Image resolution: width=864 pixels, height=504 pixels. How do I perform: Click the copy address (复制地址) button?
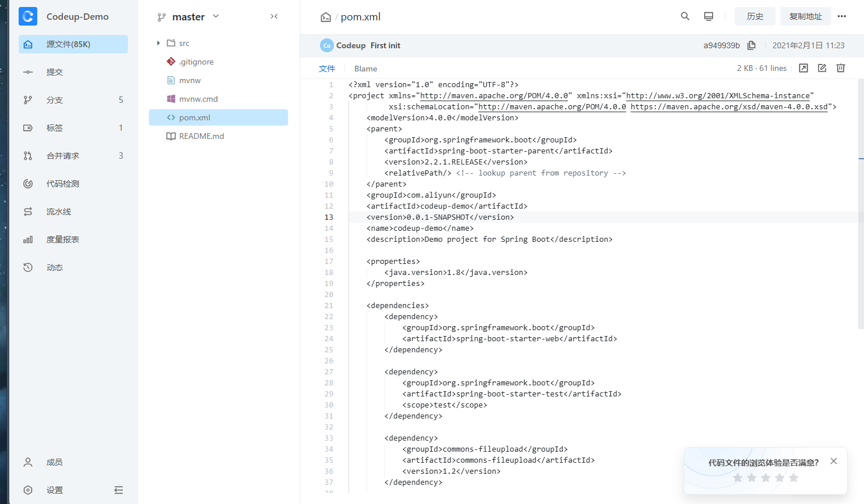(x=806, y=16)
